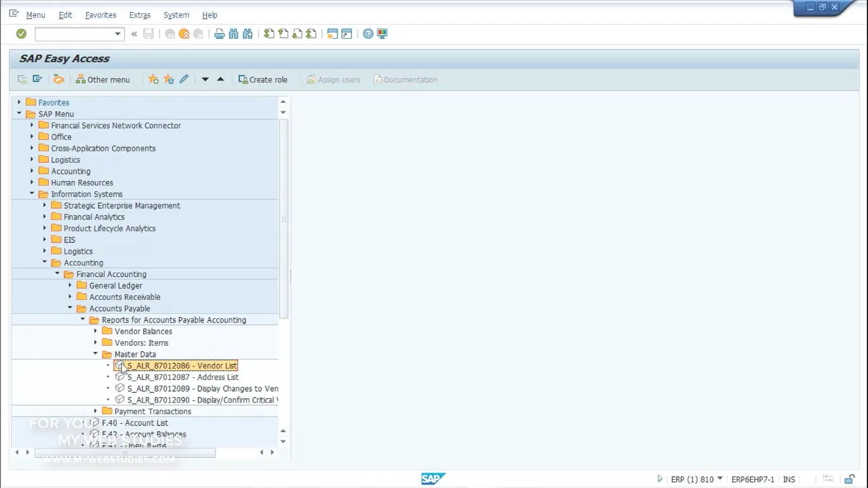Click the Previous Page icon
Screen dimensions: 868x488
[283, 34]
